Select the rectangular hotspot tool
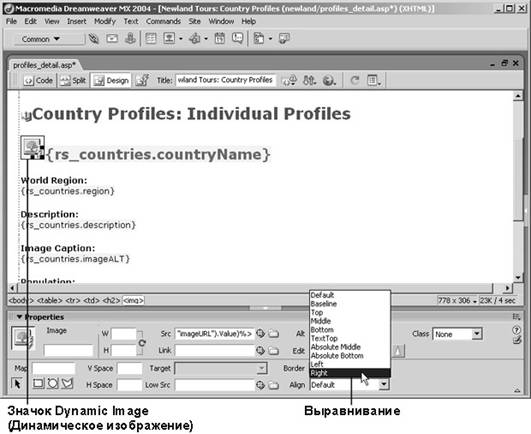Viewport: 531px width, 434px height. pyautogui.click(x=38, y=384)
